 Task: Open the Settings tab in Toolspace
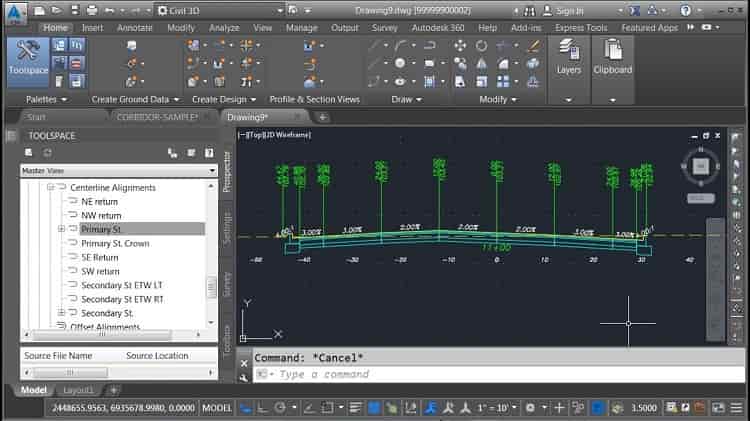click(x=227, y=229)
